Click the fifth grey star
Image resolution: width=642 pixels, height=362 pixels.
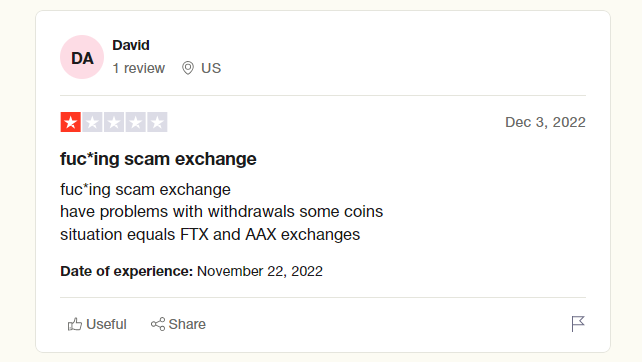coord(157,122)
